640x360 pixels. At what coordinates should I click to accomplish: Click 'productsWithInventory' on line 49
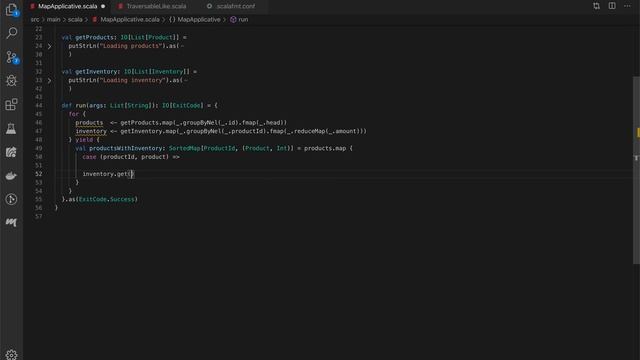(126, 148)
